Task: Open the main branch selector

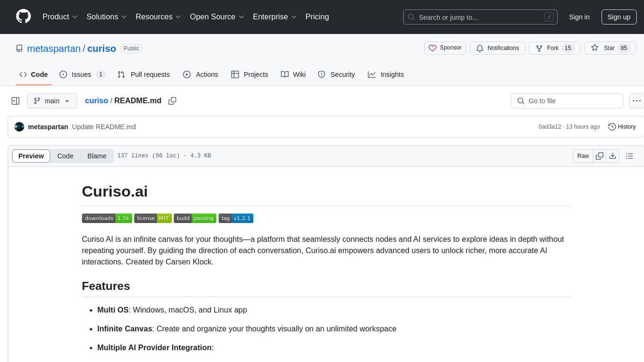Action: pos(52,101)
